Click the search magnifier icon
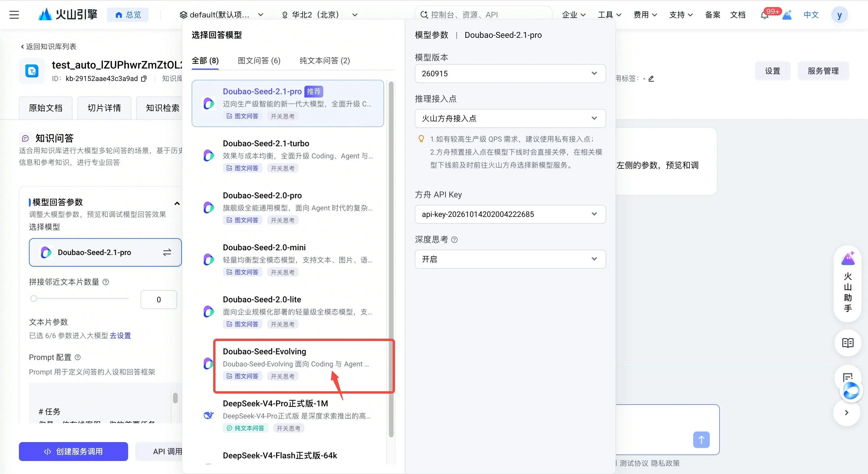 tap(424, 15)
